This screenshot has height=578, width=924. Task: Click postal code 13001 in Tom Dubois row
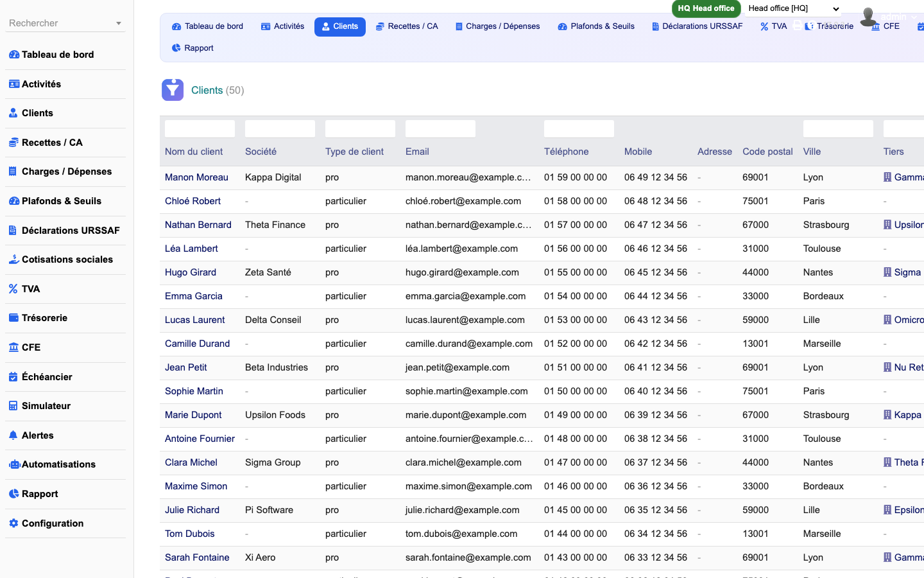click(x=755, y=534)
